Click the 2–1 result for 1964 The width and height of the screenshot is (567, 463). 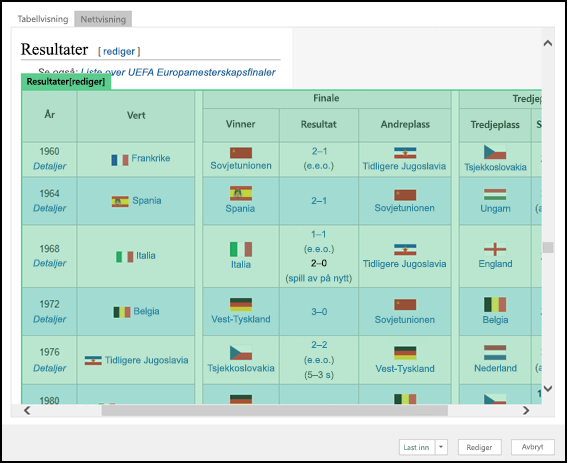319,201
